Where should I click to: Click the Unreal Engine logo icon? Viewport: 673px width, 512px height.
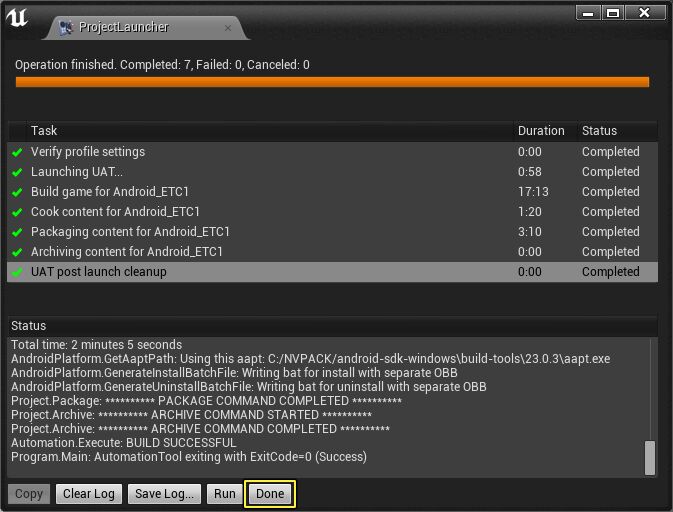pyautogui.click(x=17, y=18)
